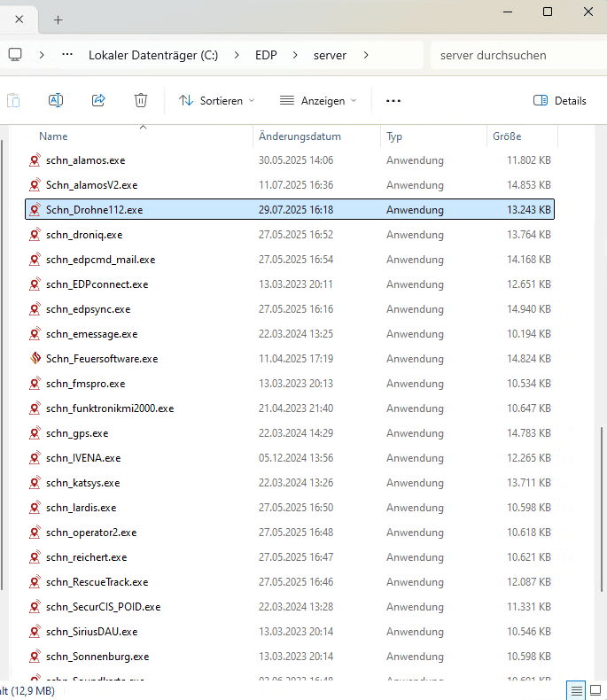Screen dimensions: 607x700
Task: Click the Rename icon in toolbar
Action: (x=56, y=100)
